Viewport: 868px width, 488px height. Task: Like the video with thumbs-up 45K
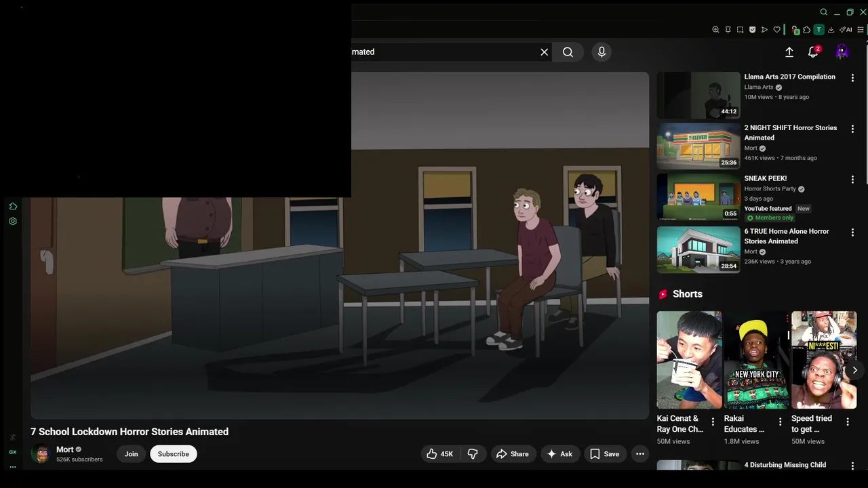tap(439, 454)
